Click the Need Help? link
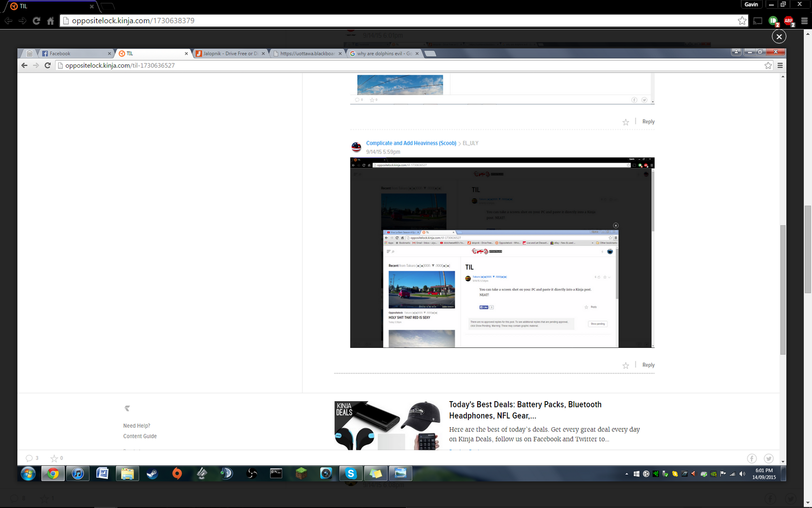Image resolution: width=812 pixels, height=508 pixels. click(x=136, y=426)
